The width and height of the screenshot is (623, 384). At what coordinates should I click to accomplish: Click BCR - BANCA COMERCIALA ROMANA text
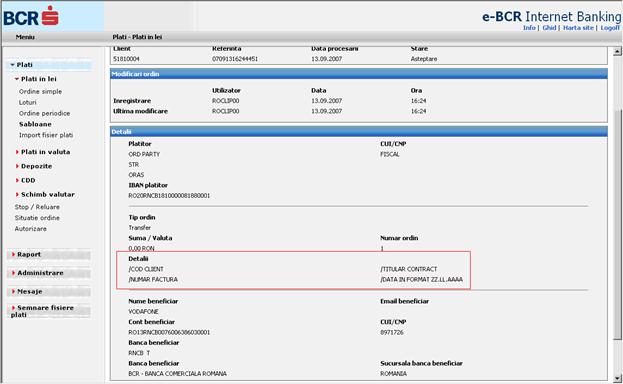(177, 374)
